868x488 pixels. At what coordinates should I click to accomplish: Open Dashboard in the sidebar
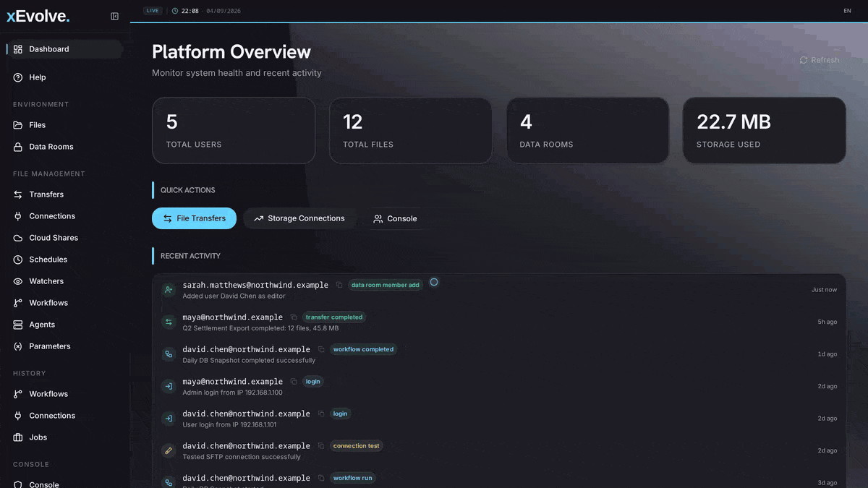pos(64,49)
